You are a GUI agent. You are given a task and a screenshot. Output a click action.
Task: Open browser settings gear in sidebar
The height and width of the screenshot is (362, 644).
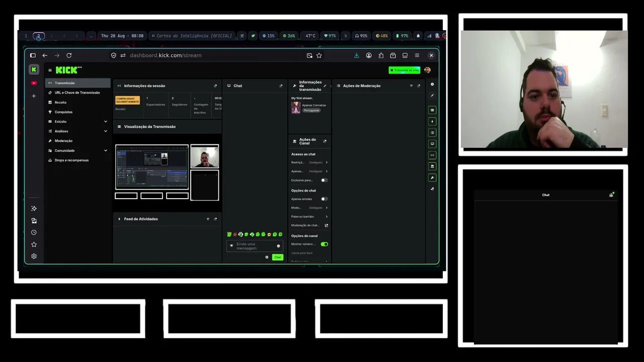click(x=34, y=256)
